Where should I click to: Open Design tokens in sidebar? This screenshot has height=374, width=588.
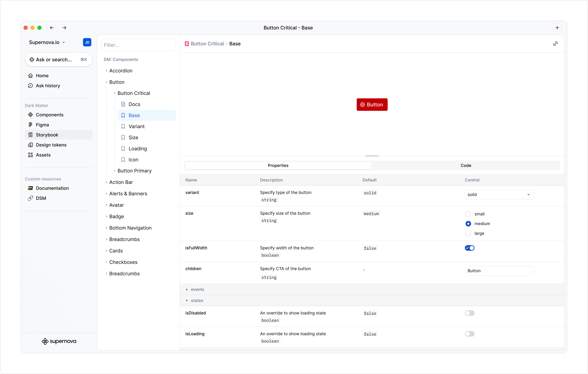tap(51, 145)
